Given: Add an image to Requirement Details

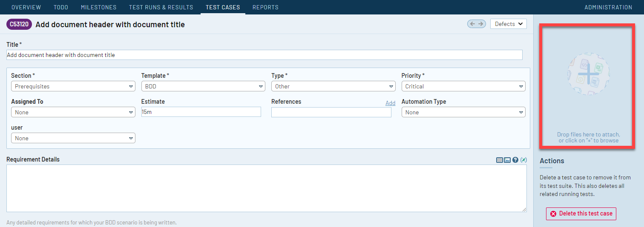Looking at the screenshot, I should tap(507, 160).
